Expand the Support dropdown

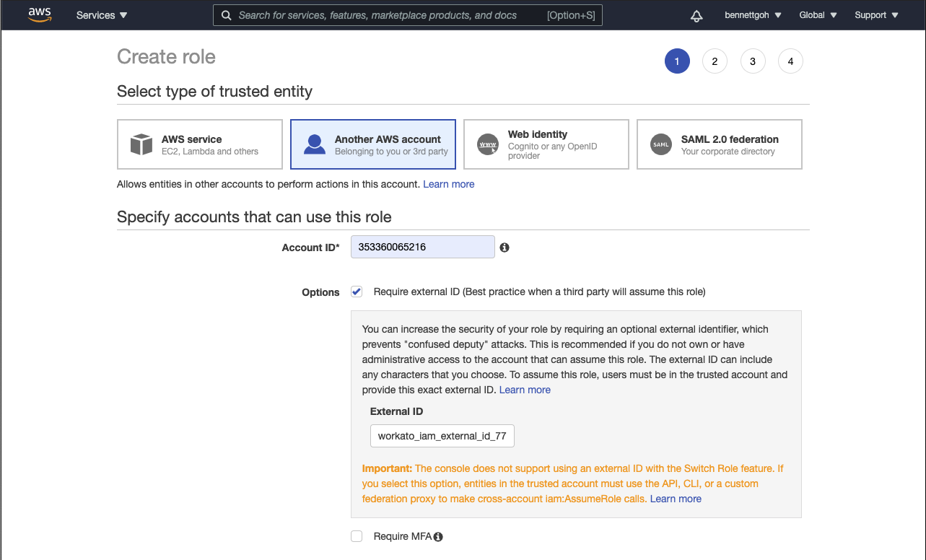875,14
